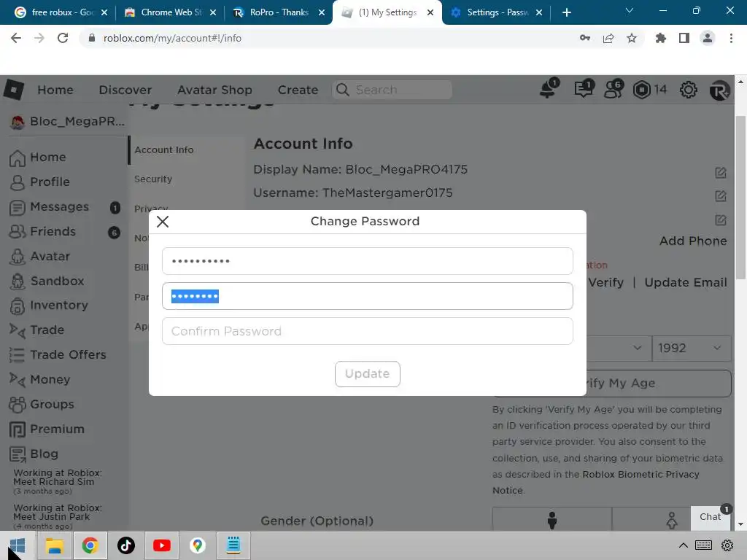Open Trade Offers in the left sidebar
Screen dimensions: 747x560
click(x=58, y=355)
